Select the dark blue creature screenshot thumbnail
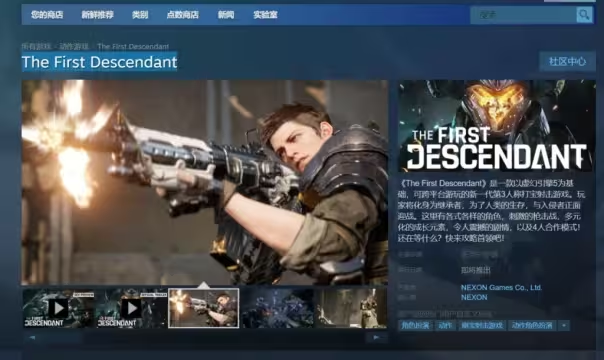Screen dimensions: 604x360 coord(277,308)
